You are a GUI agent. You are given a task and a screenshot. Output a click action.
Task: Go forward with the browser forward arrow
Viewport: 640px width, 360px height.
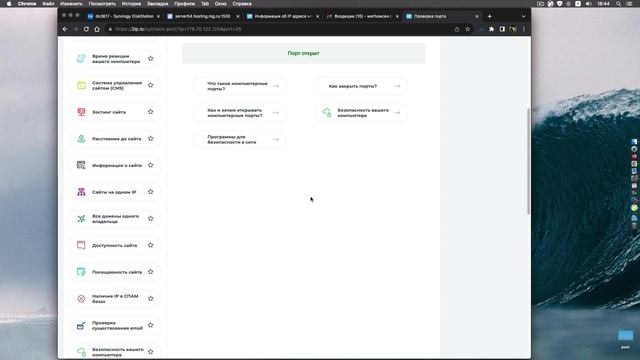pos(76,29)
